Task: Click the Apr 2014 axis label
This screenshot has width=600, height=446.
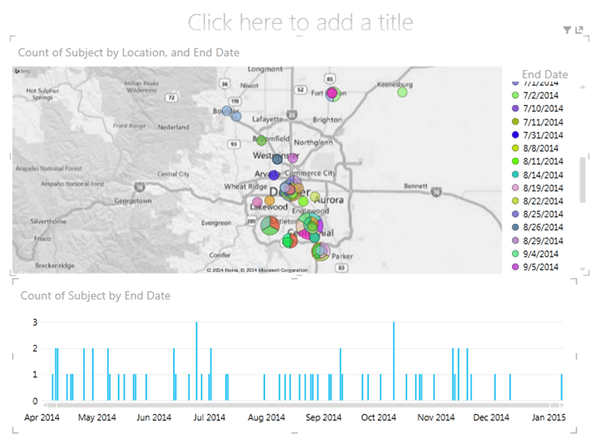Action: (x=42, y=417)
